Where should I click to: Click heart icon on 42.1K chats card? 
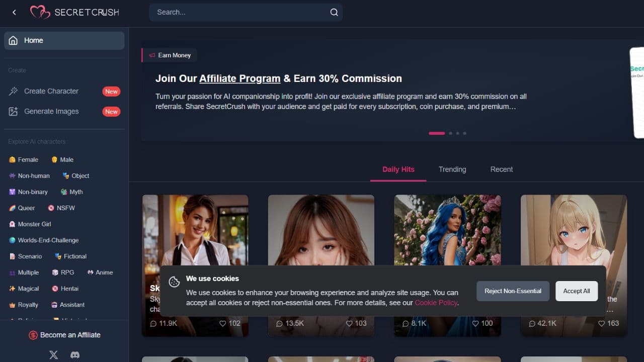click(601, 323)
